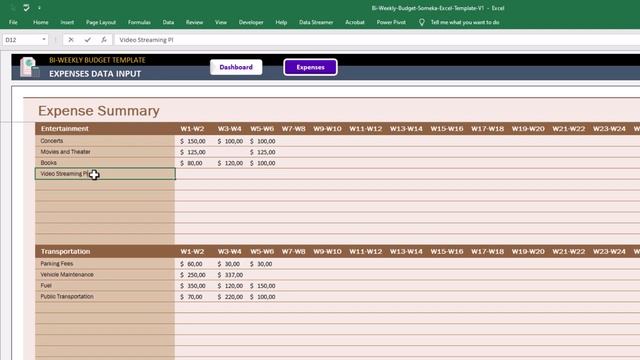Go to the Dashboard button
The height and width of the screenshot is (360, 640).
tap(236, 67)
